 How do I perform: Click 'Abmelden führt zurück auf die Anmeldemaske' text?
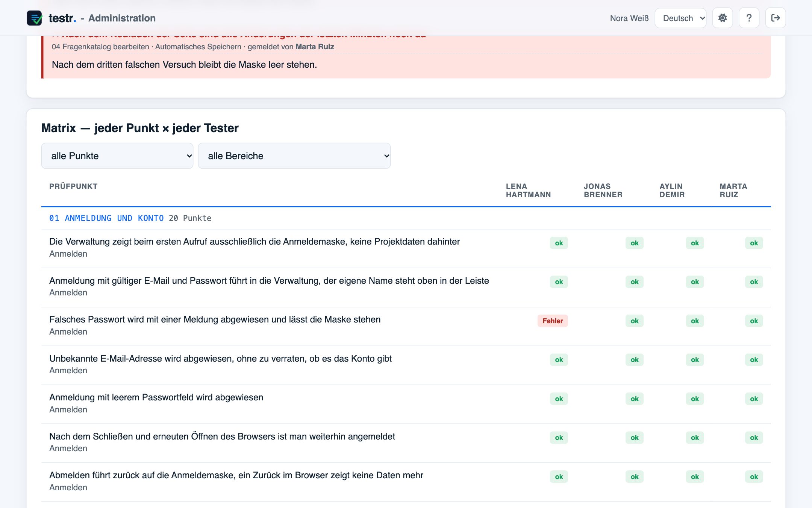pyautogui.click(x=236, y=475)
